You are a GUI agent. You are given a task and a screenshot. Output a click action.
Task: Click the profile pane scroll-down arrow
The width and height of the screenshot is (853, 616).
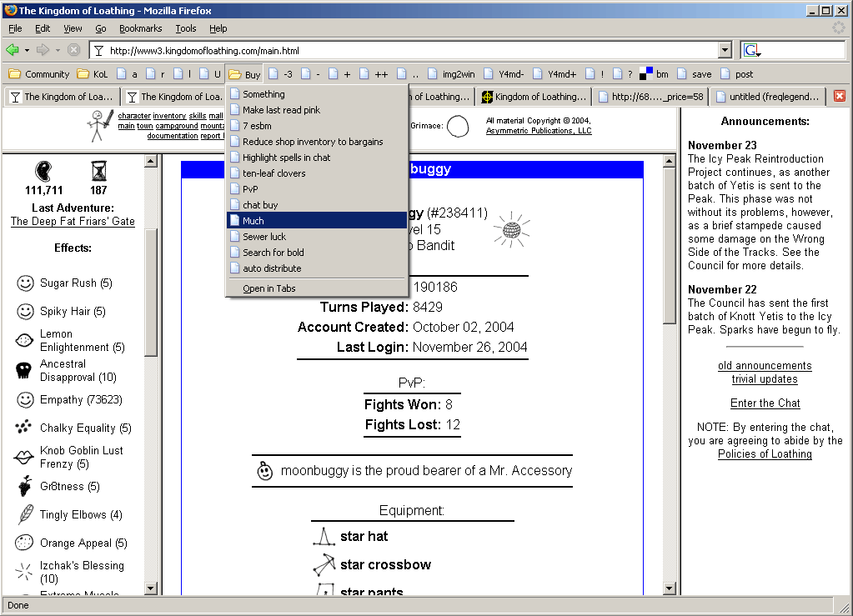(x=669, y=588)
